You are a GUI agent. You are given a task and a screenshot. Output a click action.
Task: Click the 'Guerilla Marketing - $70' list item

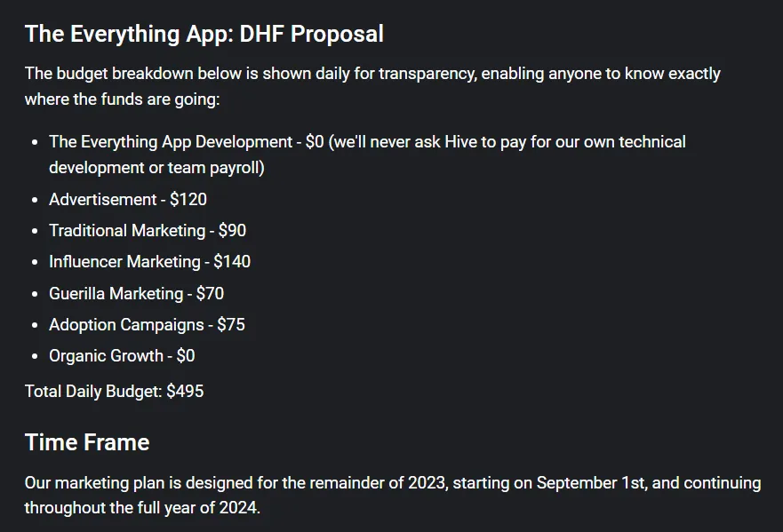pos(136,293)
